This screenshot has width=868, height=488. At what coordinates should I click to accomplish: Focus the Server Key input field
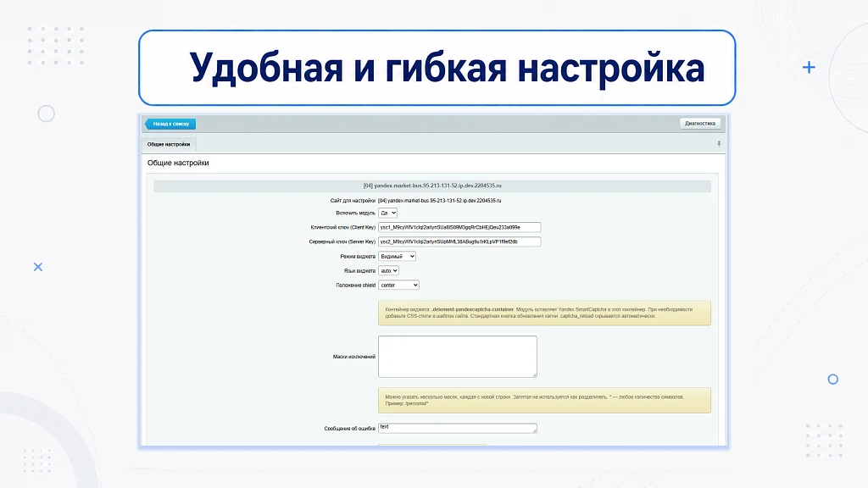pos(459,241)
